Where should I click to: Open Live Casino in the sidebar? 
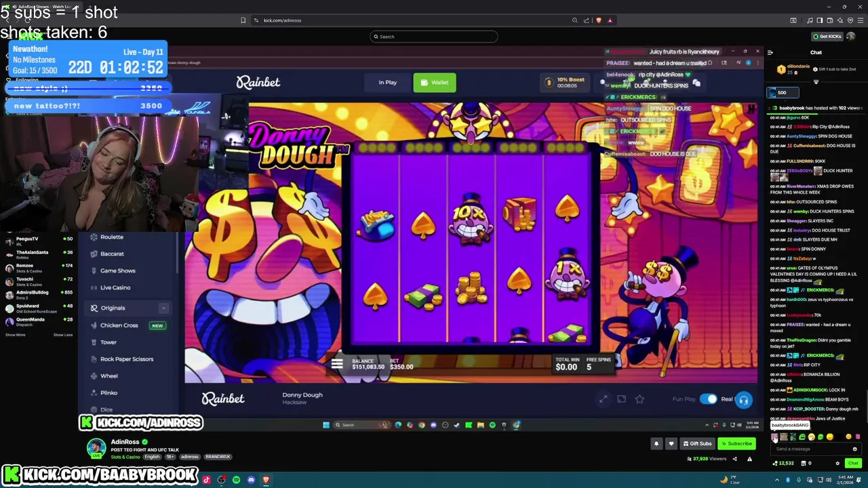click(x=115, y=287)
